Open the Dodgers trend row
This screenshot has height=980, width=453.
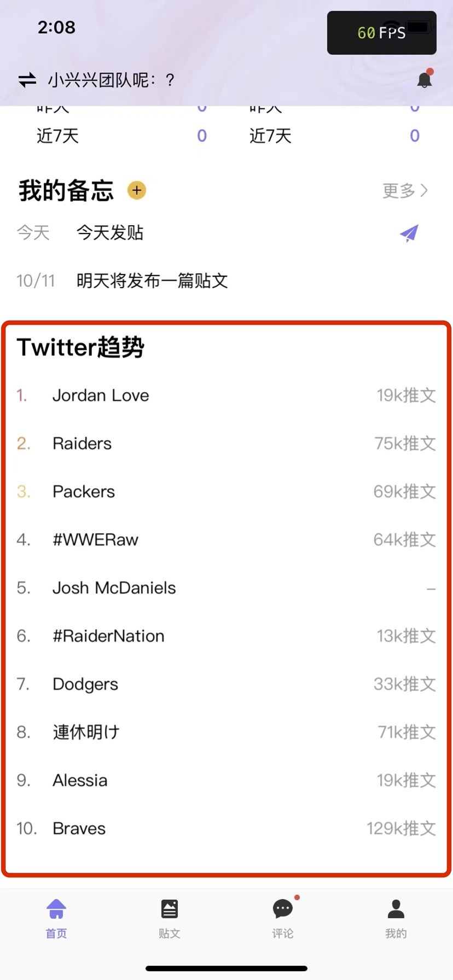click(x=226, y=684)
